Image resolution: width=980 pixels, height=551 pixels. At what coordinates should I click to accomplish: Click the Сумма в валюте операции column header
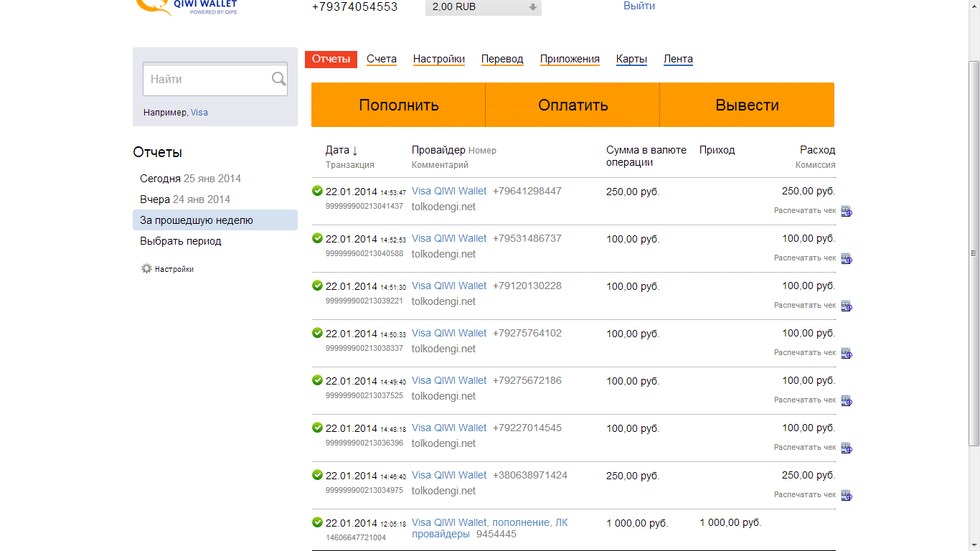tap(646, 156)
